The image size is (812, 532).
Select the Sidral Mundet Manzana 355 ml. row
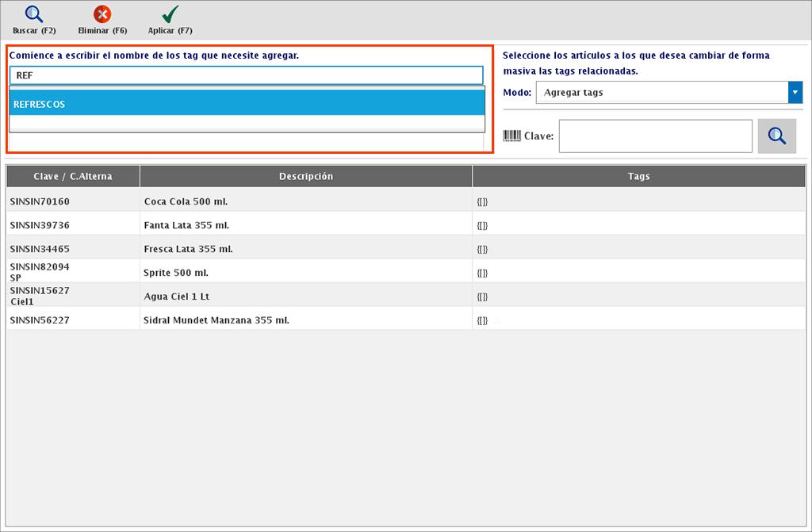pos(306,320)
